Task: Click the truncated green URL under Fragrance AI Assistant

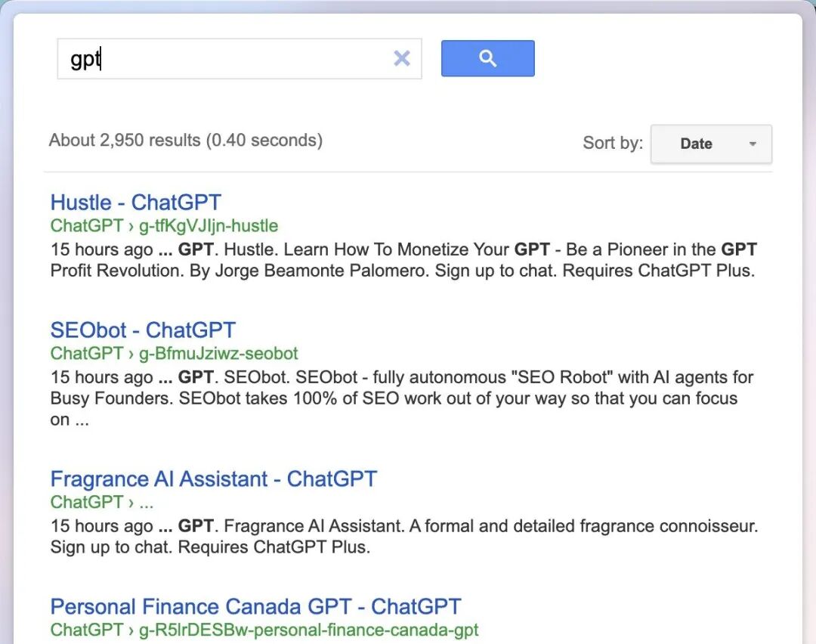Action: (x=102, y=503)
